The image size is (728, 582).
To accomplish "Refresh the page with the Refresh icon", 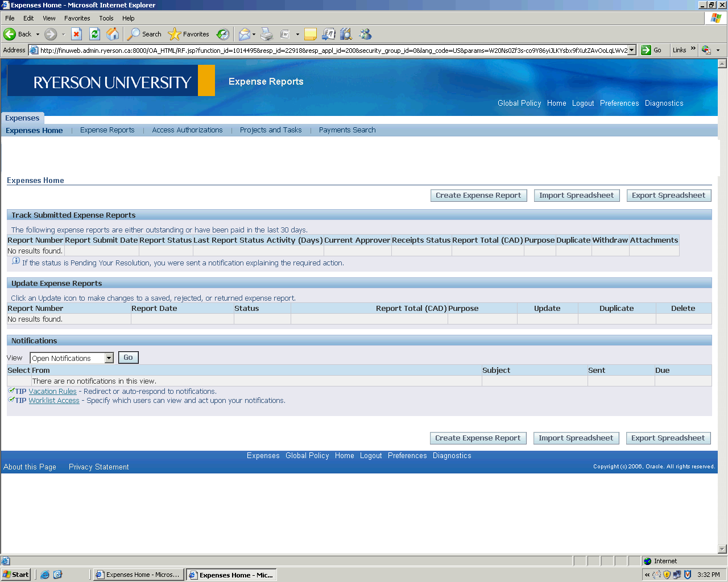I will tap(94, 34).
